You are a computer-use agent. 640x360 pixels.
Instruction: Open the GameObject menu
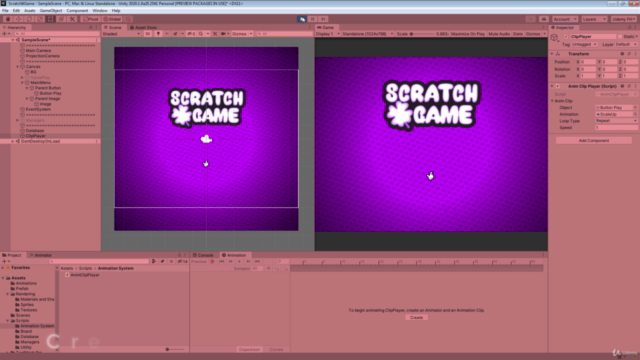(x=51, y=11)
